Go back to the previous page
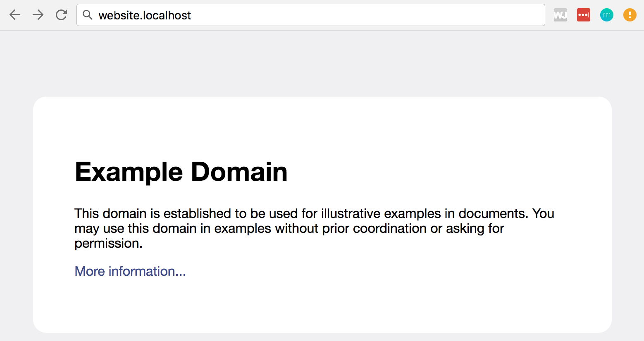 click(15, 15)
